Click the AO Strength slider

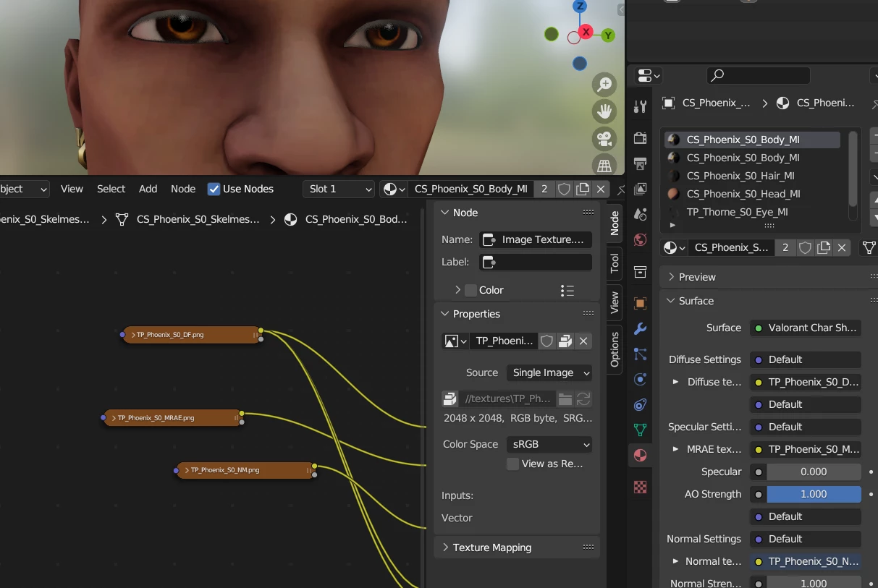tap(814, 494)
